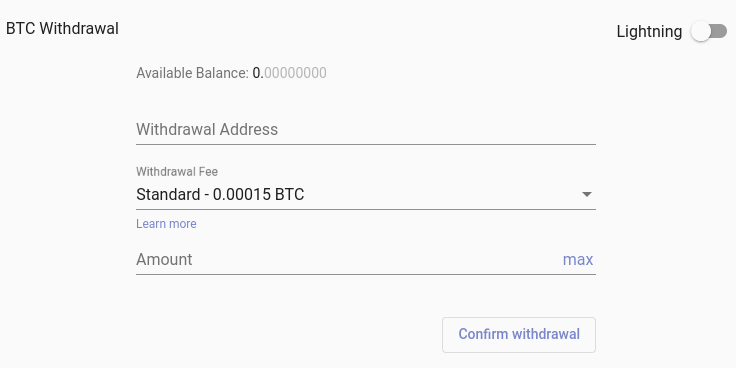Click the Confirm withdrawal button
This screenshot has width=736, height=368.
[519, 335]
